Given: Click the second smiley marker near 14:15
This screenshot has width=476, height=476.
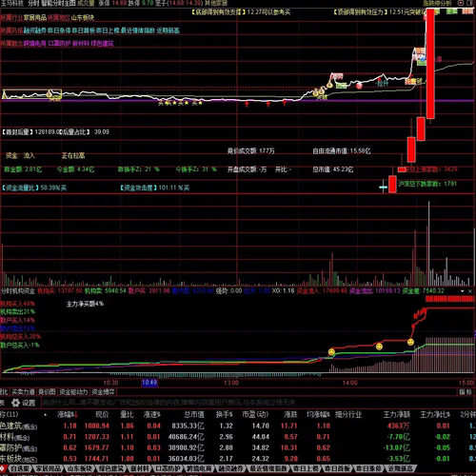Looking at the screenshot, I should pyautogui.click(x=379, y=347).
